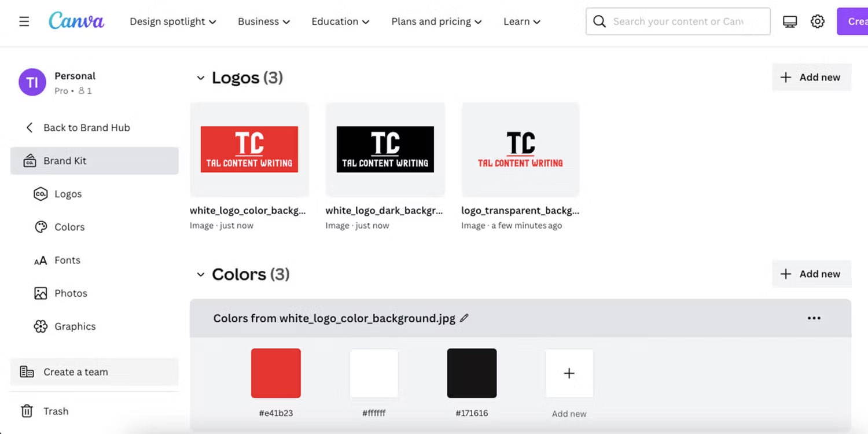Open the transparent background logo thumbnail
Viewport: 868px width, 434px height.
coord(520,150)
